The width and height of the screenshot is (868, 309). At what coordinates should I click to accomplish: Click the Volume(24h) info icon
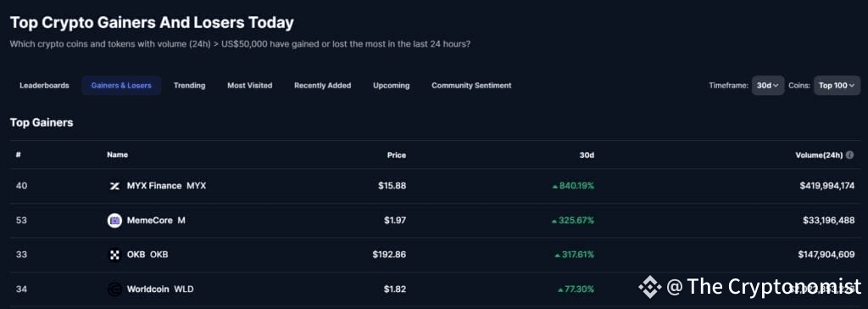click(849, 155)
